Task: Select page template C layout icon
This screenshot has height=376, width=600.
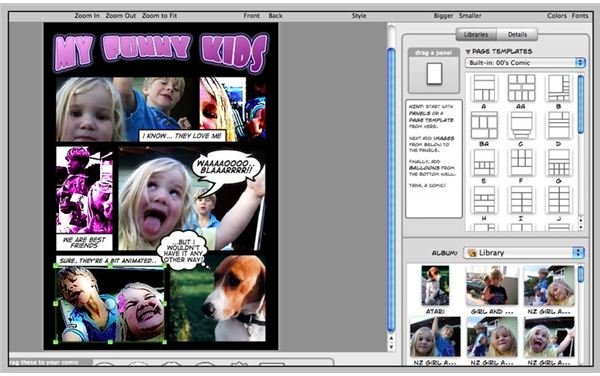Action: click(x=521, y=125)
